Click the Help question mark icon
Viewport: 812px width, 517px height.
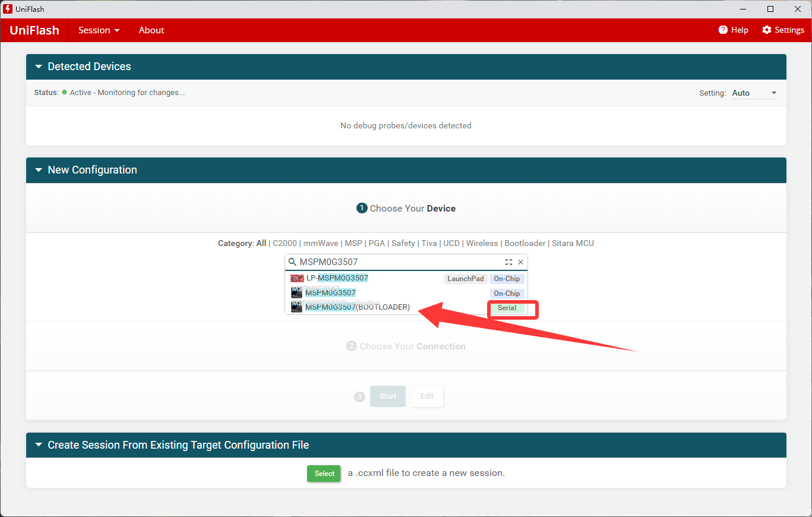click(723, 30)
